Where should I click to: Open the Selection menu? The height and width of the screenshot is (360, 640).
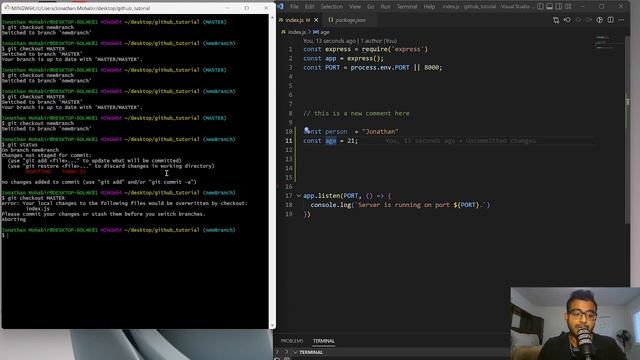[x=331, y=7]
